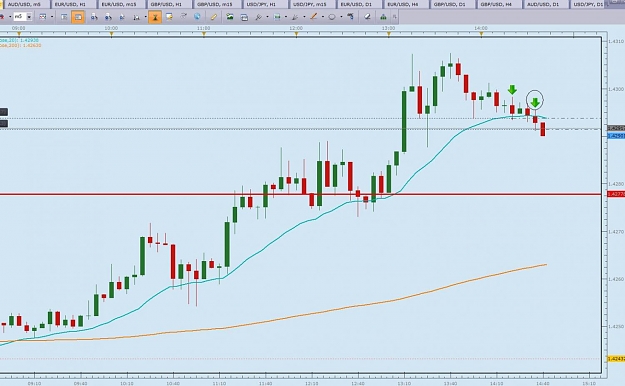Click the zoom out magnifier icon
The width and height of the screenshot is (625, 386).
(108, 17)
